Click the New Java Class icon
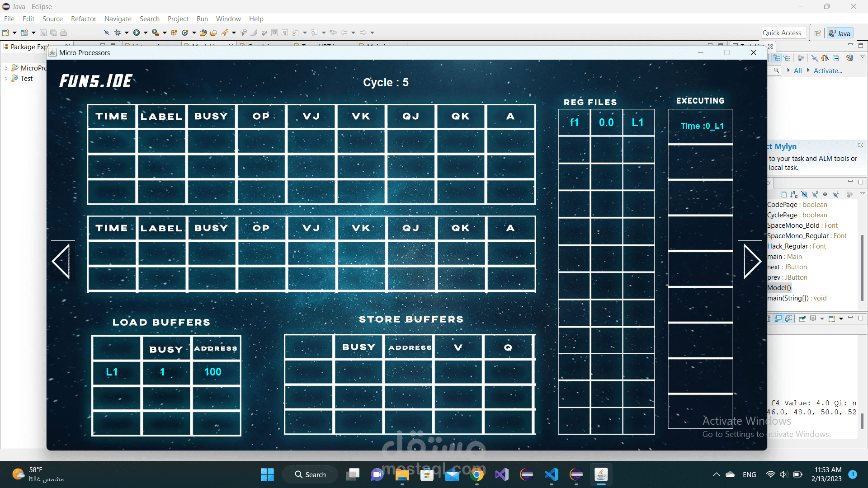This screenshot has height=488, width=868. (184, 33)
